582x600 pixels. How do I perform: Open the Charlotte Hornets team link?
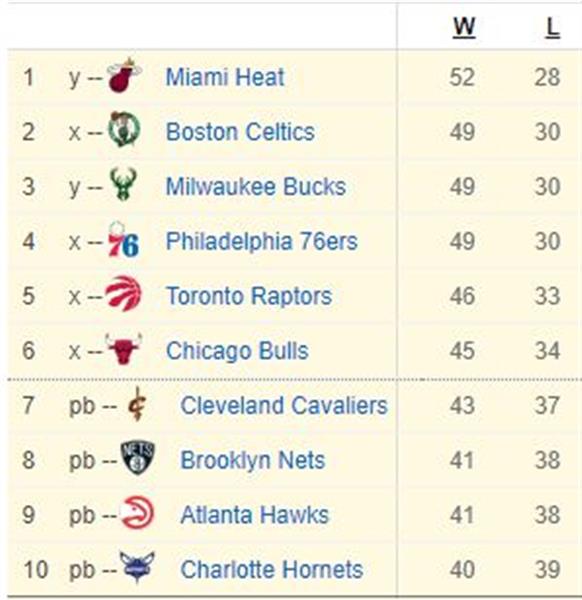(x=272, y=570)
